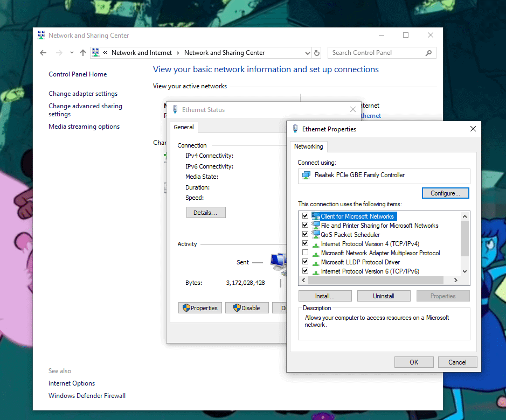Select Network and Internet breadcrumb

[x=142, y=53]
